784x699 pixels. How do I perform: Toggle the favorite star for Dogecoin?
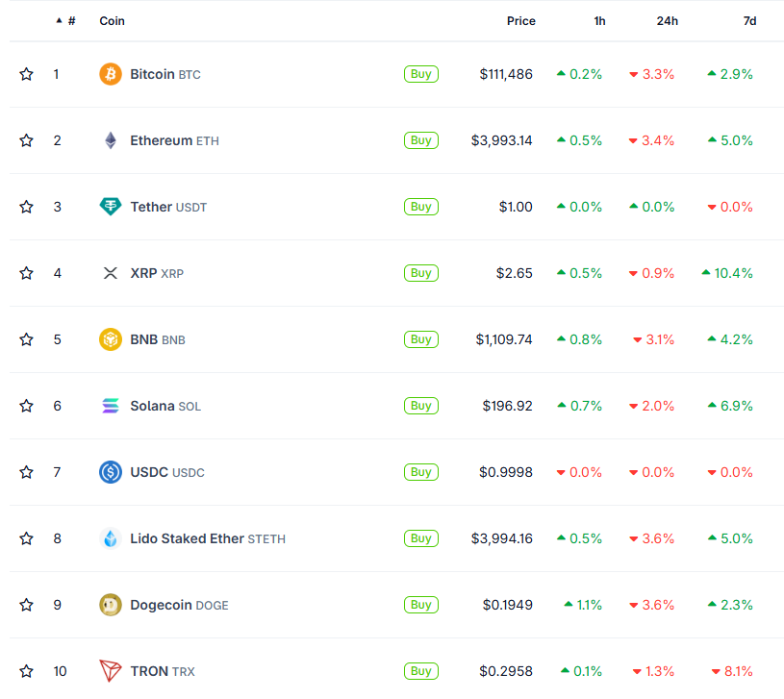click(x=27, y=605)
